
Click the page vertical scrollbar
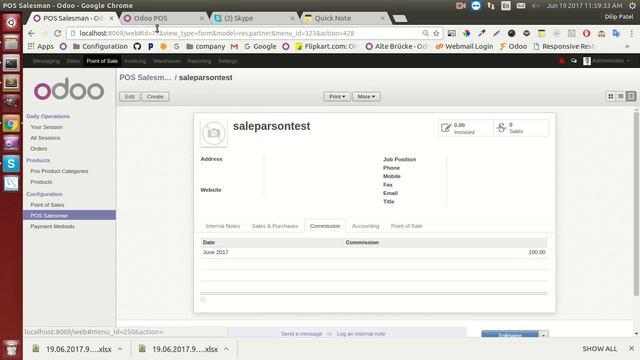click(x=636, y=204)
